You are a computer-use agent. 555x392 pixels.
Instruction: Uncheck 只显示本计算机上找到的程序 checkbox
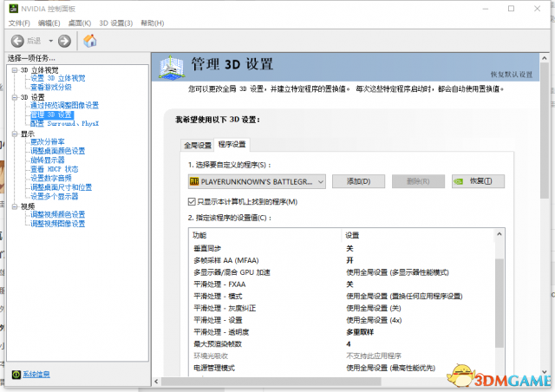pos(193,201)
